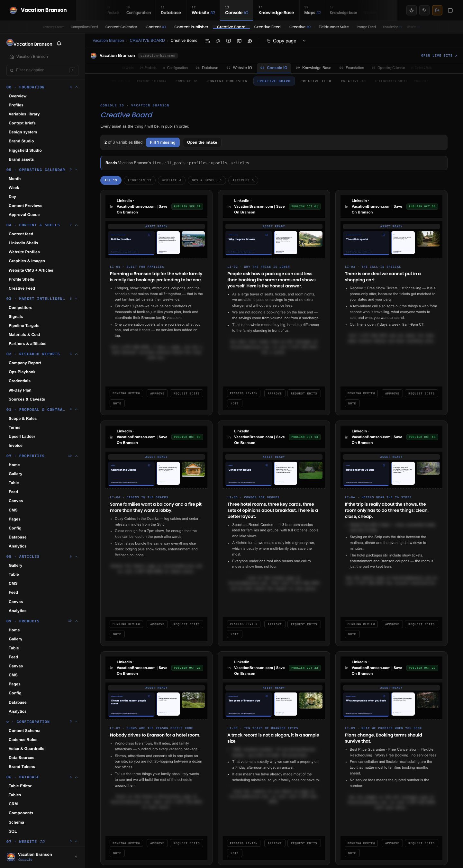Focus the Filter navigation search field

[x=42, y=70]
